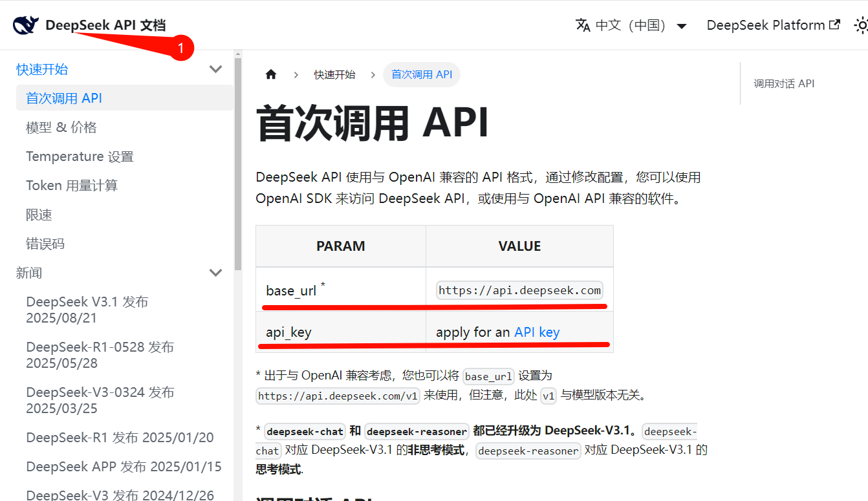Click the language translate icon

coord(583,25)
